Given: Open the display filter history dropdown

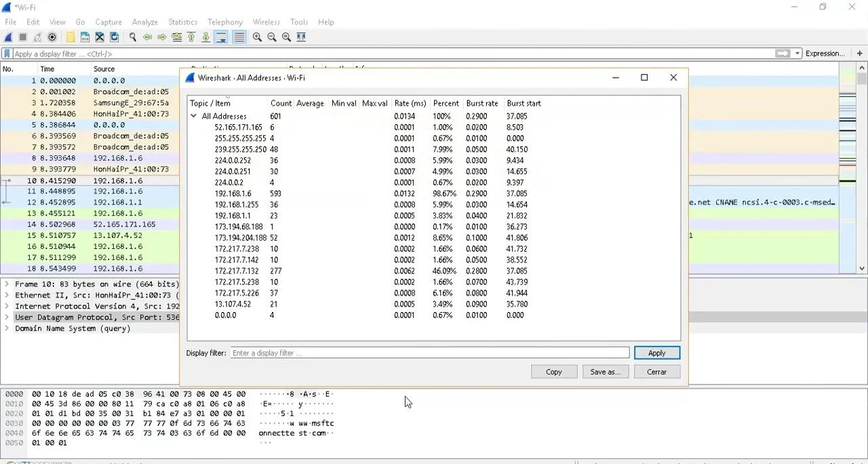Looking at the screenshot, I should click(797, 54).
